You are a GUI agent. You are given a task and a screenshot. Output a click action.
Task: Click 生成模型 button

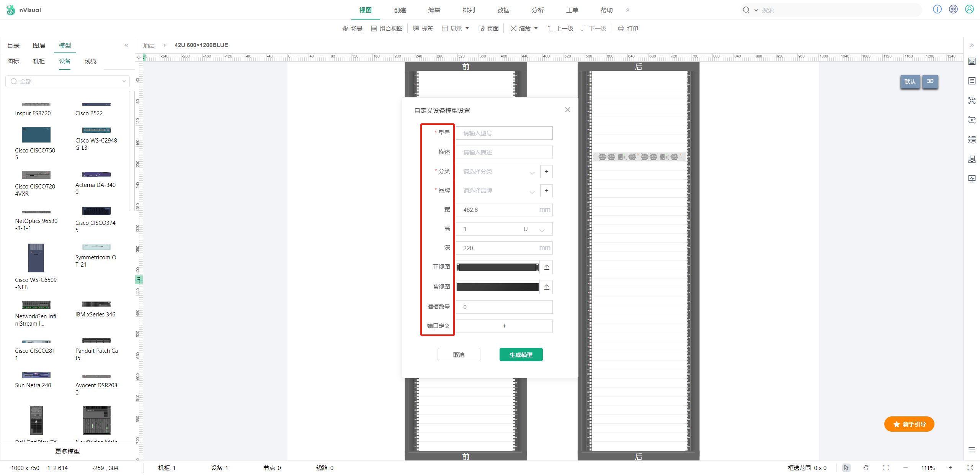[x=521, y=355]
